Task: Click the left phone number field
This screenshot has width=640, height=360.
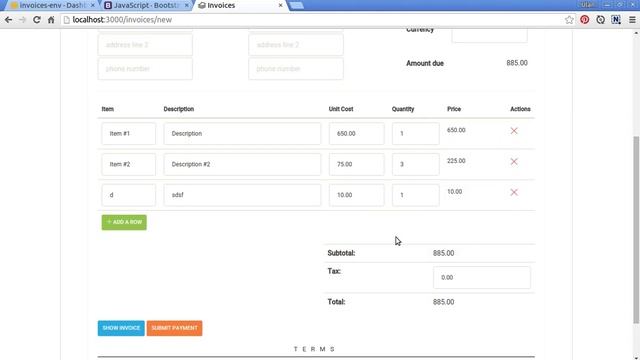Action: tap(145, 69)
